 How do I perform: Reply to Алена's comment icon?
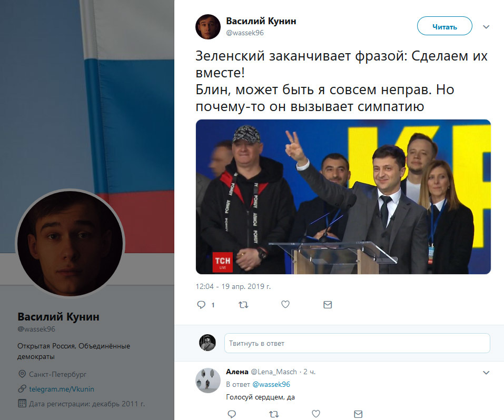click(232, 414)
